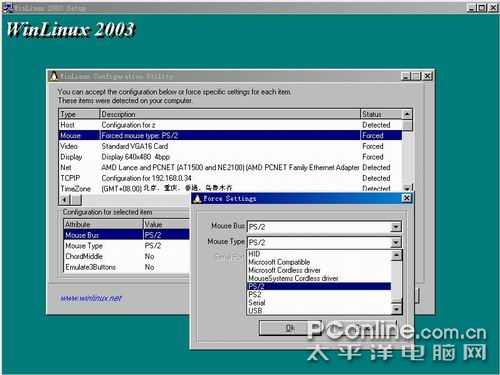Viewport: 500px width, 375px height.
Task: Select highlighted PS/2 in dropdown list
Action: (x=319, y=286)
